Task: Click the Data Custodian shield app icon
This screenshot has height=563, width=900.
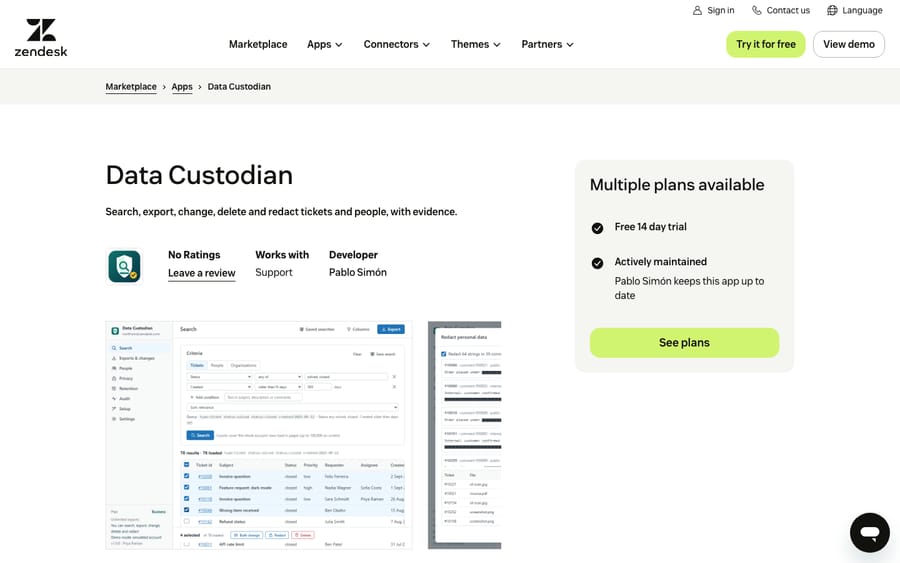Action: pyautogui.click(x=125, y=266)
